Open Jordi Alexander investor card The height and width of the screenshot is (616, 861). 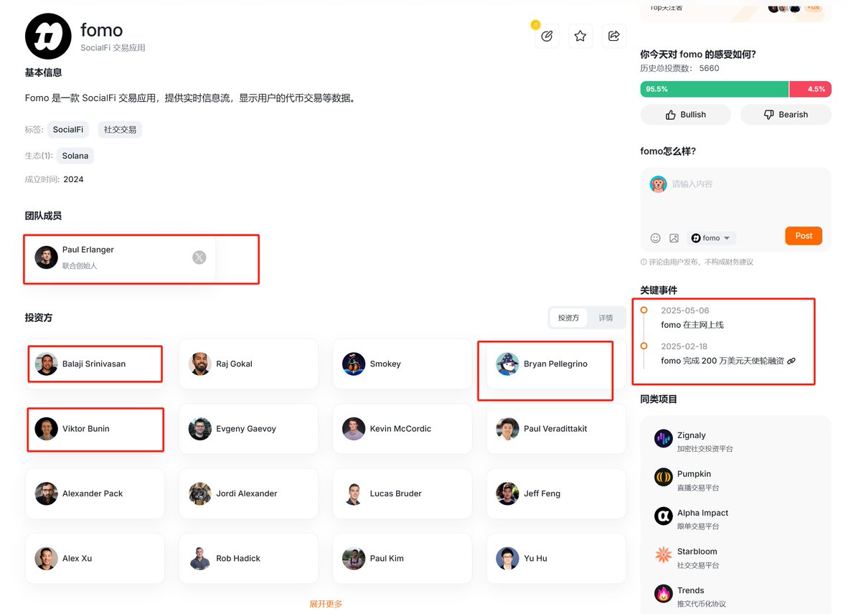[x=248, y=493]
